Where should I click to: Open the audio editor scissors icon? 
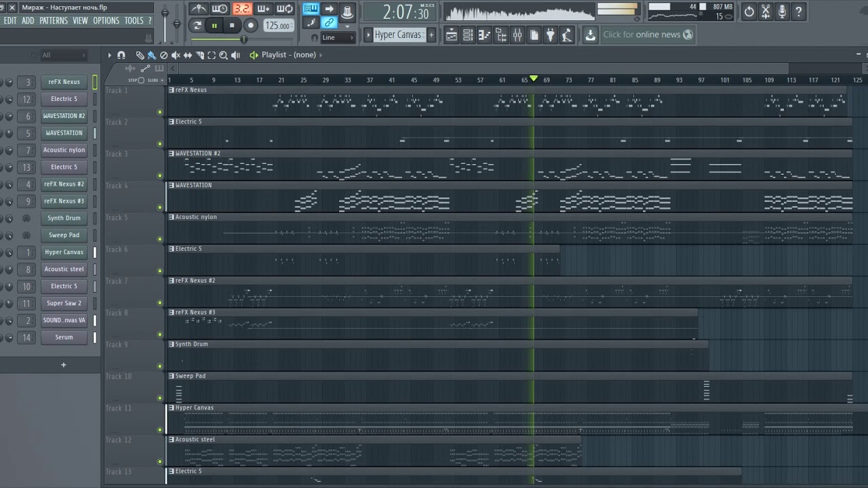pyautogui.click(x=766, y=11)
